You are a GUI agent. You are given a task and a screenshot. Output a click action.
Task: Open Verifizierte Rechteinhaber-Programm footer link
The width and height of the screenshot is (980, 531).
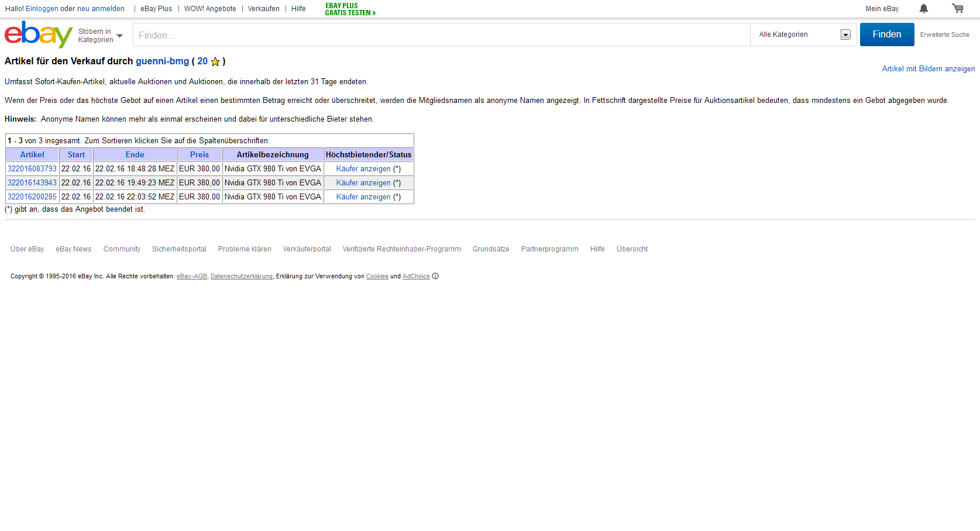(x=402, y=249)
